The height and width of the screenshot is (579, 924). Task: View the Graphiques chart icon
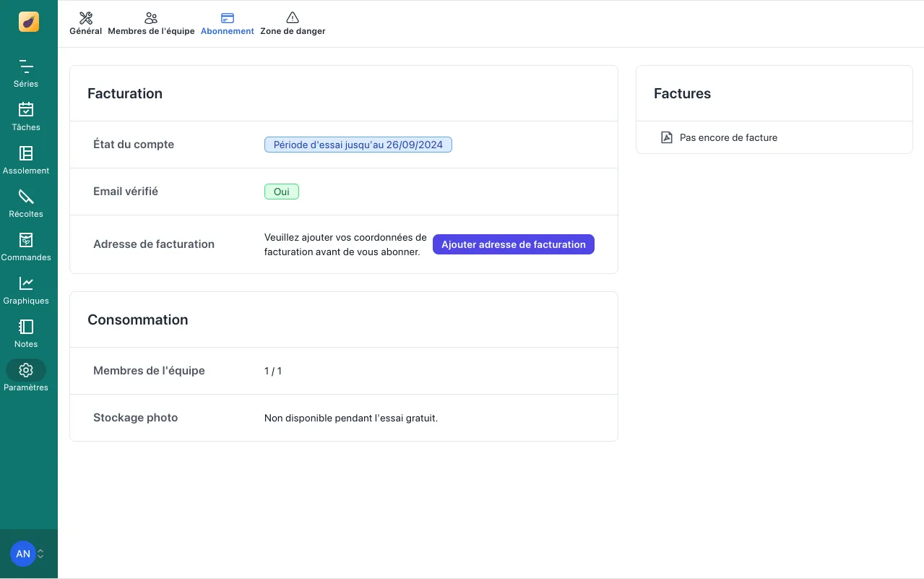(26, 283)
